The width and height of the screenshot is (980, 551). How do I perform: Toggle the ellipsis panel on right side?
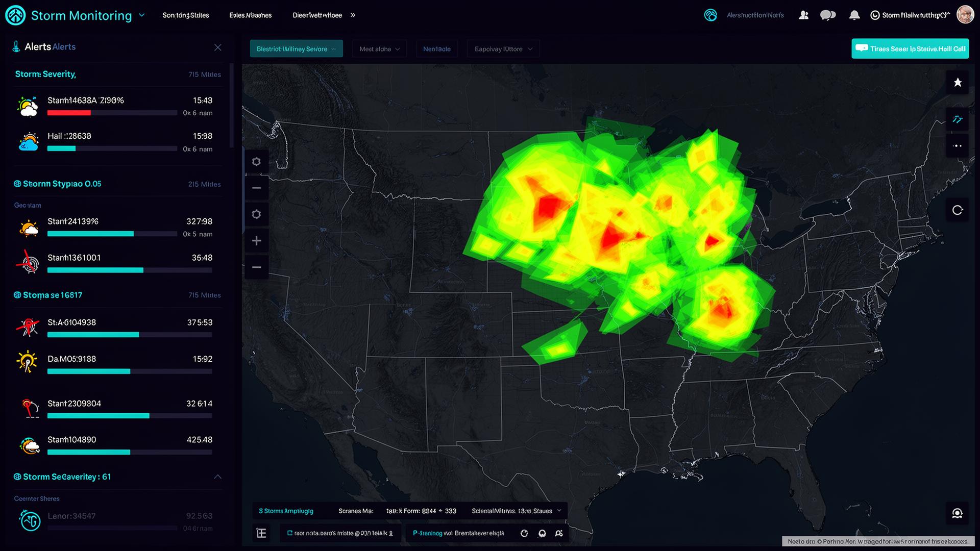958,145
